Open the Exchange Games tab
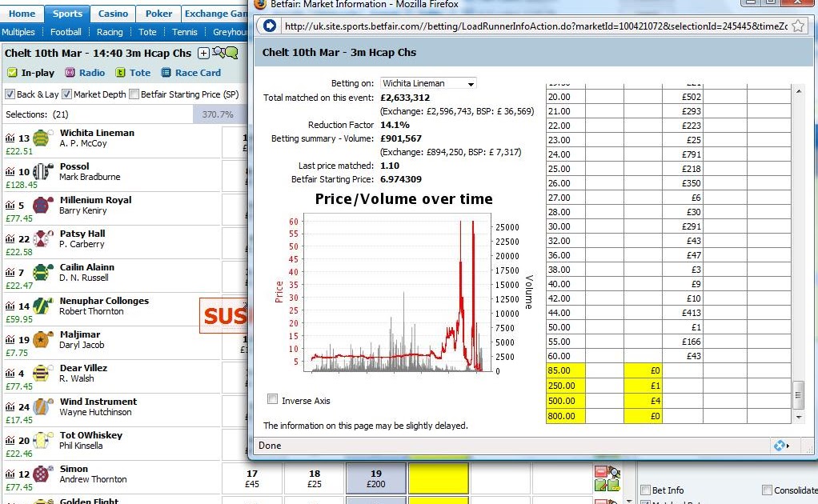 tap(215, 14)
